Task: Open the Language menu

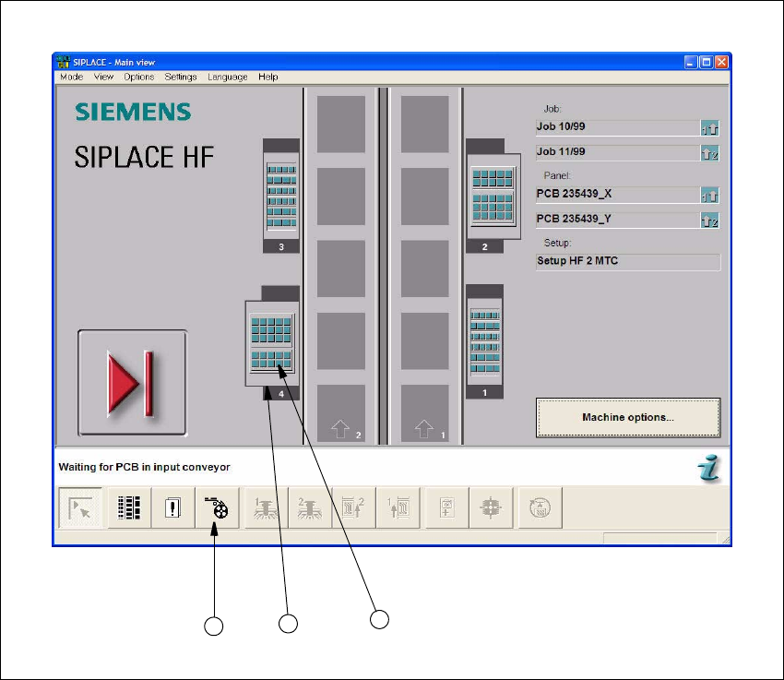Action: [x=227, y=78]
